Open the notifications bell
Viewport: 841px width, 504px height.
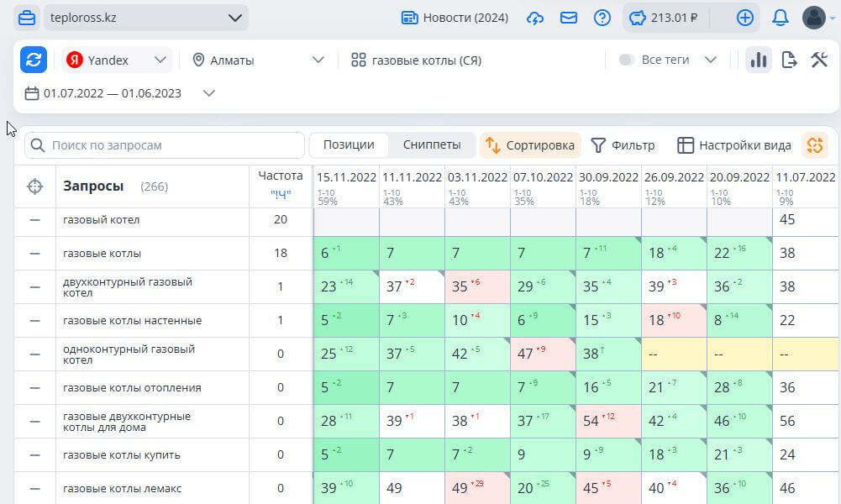[x=780, y=18]
